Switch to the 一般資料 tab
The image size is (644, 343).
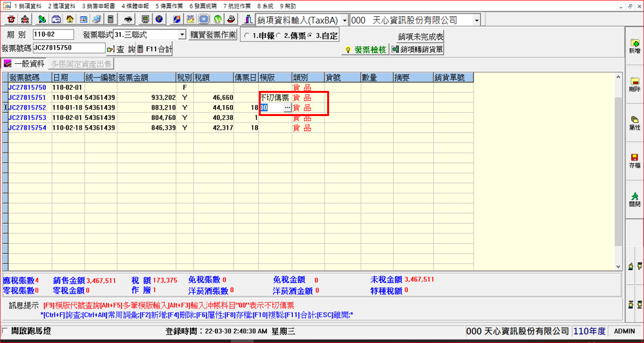25,64
